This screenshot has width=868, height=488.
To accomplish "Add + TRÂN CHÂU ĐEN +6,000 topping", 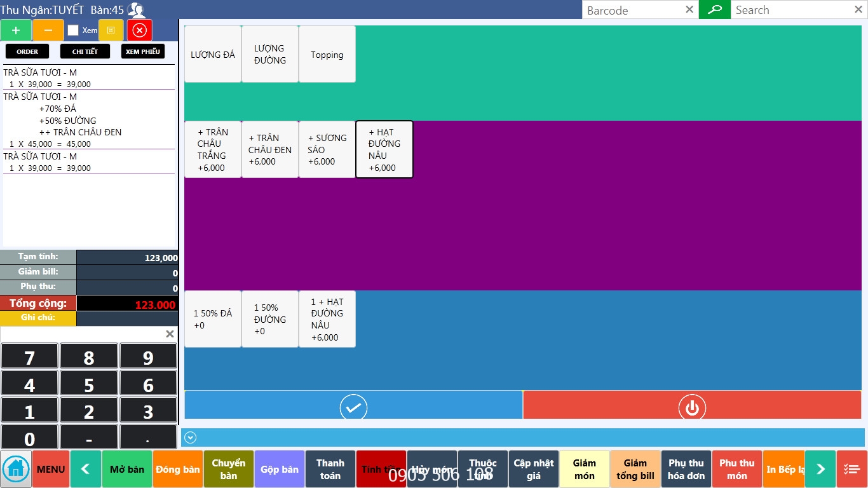I will [x=270, y=149].
